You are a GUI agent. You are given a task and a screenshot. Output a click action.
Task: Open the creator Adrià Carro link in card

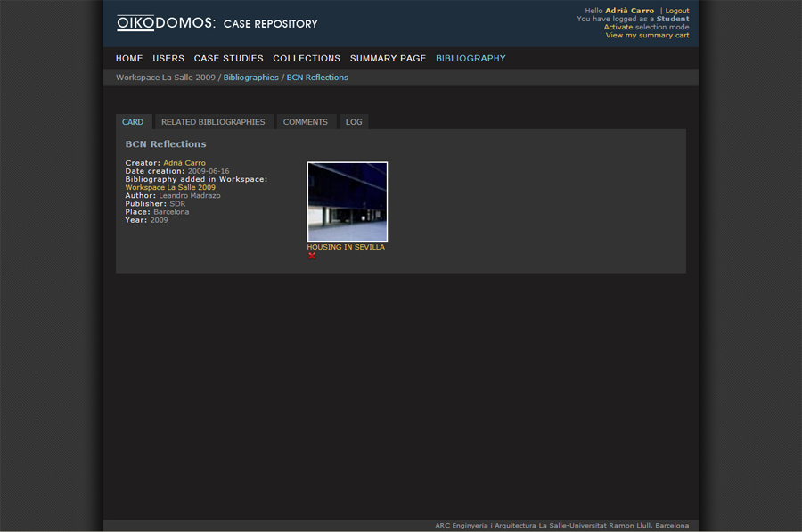tap(184, 163)
